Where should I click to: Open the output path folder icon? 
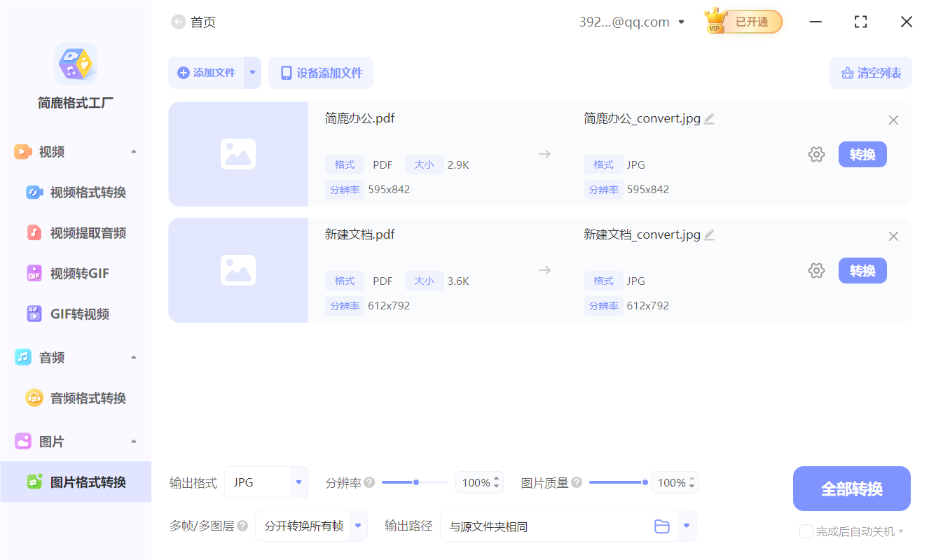662,526
